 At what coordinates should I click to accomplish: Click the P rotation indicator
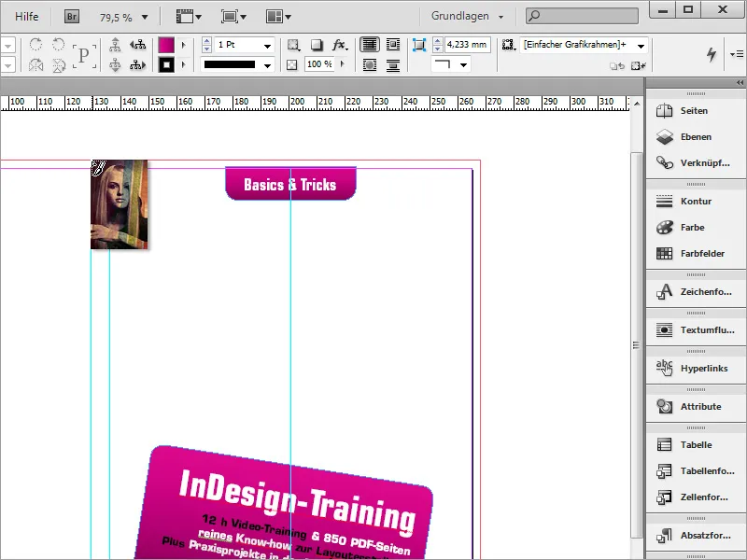pyautogui.click(x=84, y=56)
